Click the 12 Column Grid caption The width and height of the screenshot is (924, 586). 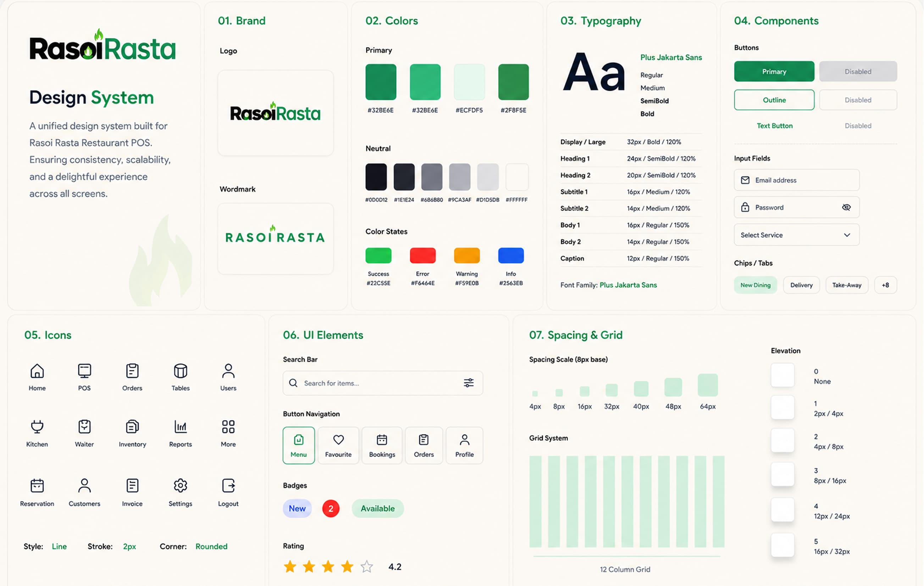click(x=625, y=569)
